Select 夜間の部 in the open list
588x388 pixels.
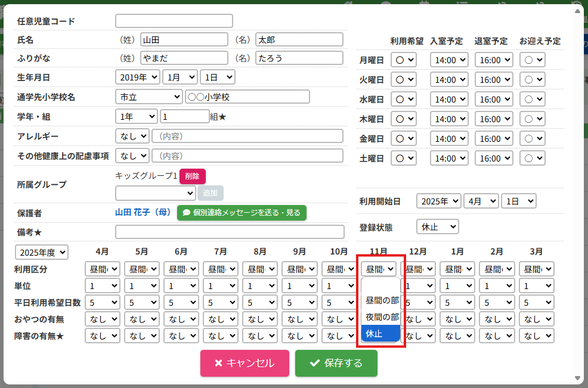[382, 317]
